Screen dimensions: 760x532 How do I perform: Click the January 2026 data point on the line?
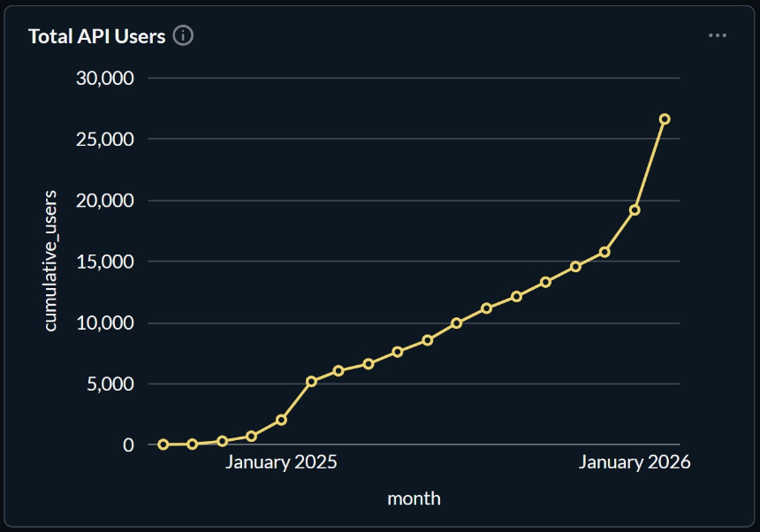pos(635,209)
